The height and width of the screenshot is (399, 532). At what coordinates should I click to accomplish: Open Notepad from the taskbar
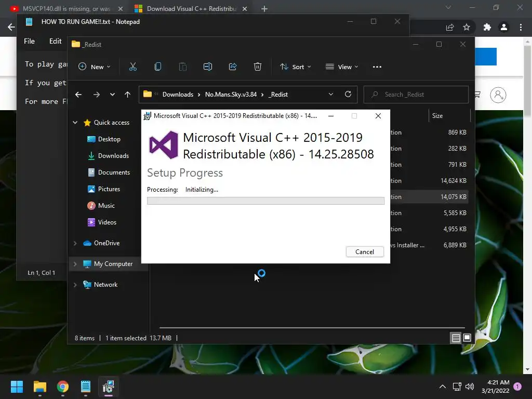[x=86, y=387]
